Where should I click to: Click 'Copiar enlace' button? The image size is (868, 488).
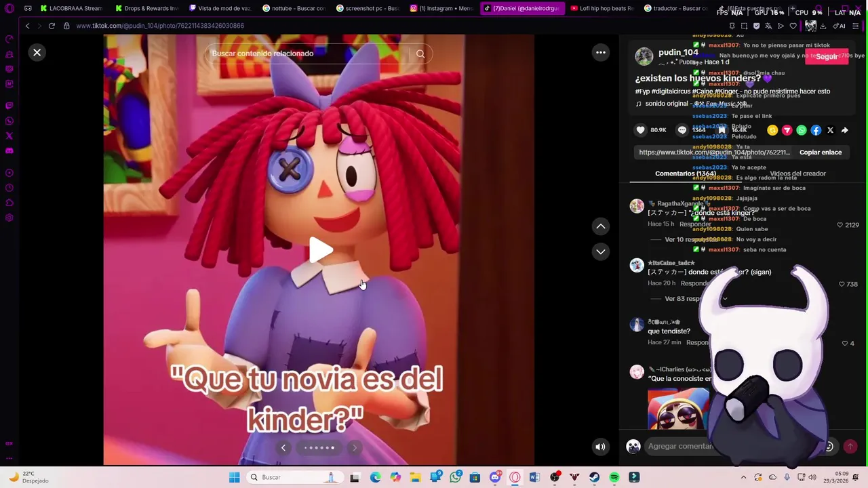coord(821,152)
